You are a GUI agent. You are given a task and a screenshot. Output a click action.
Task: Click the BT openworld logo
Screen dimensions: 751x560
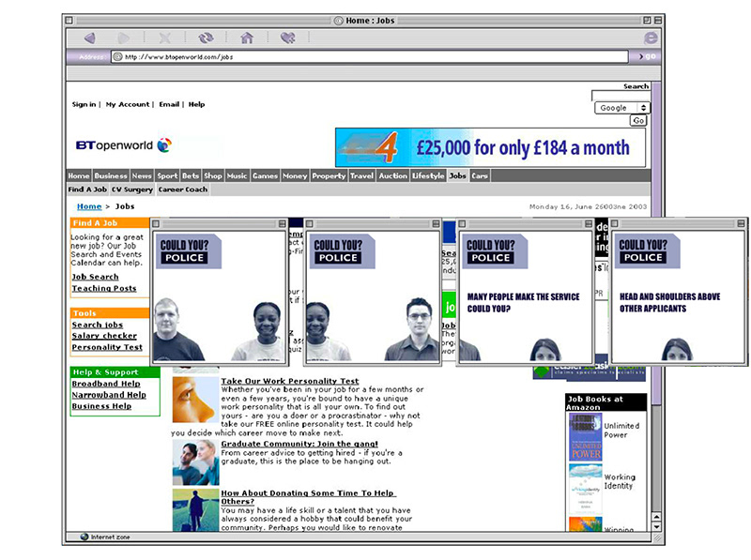pos(124,145)
